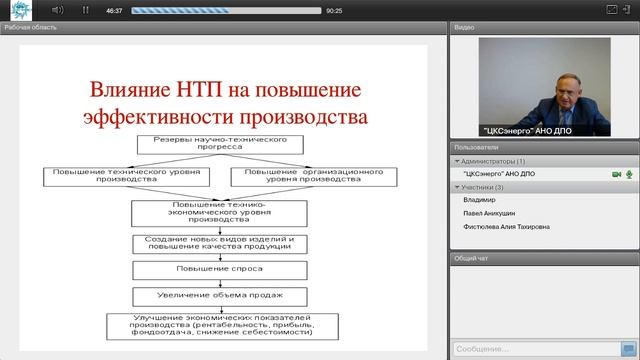This screenshot has height=360, width=640.
Task: Seek within the playback progress bar
Action: click(x=226, y=11)
